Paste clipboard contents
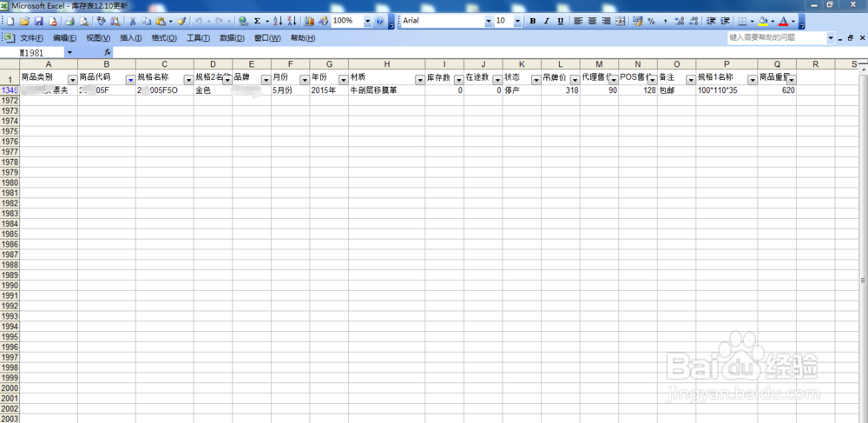Screen dimensions: 868x423 161,21
